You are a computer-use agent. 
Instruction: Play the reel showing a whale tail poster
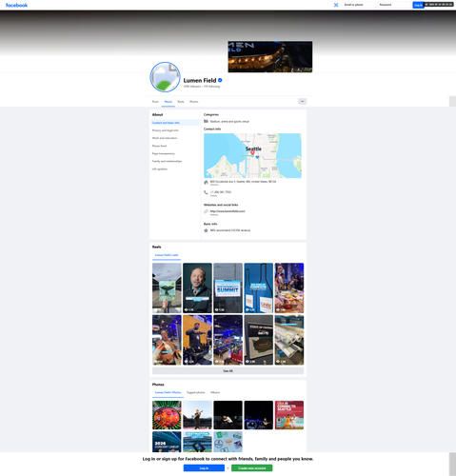tap(167, 288)
